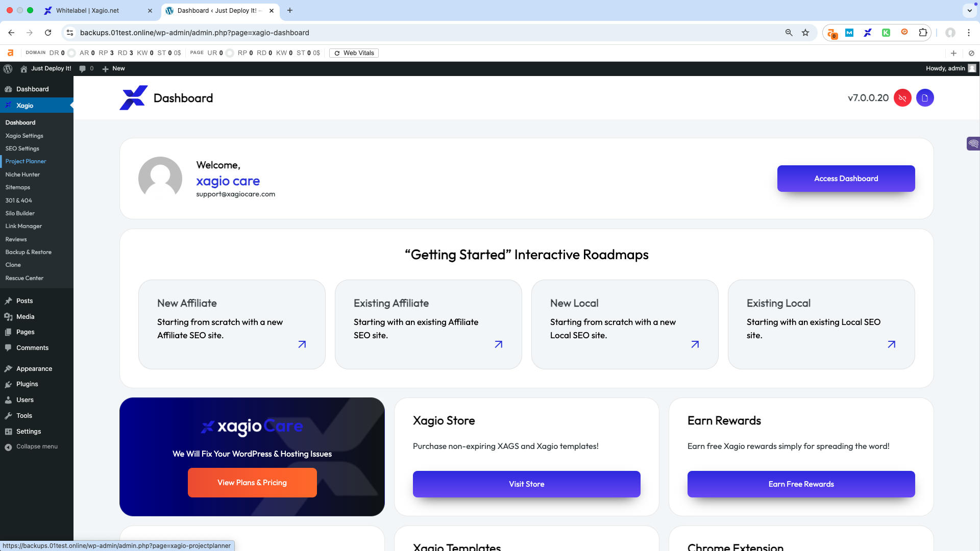Click the red hide icon beside the version number

902,98
